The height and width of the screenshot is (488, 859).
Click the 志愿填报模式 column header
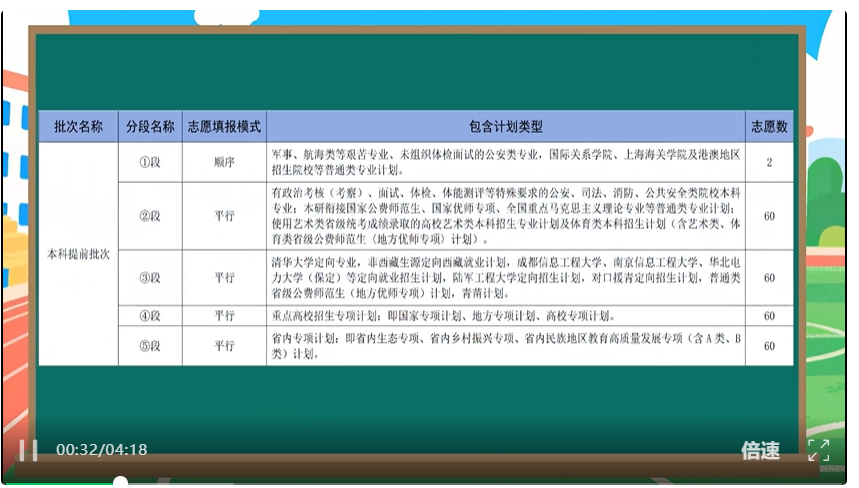[224, 127]
